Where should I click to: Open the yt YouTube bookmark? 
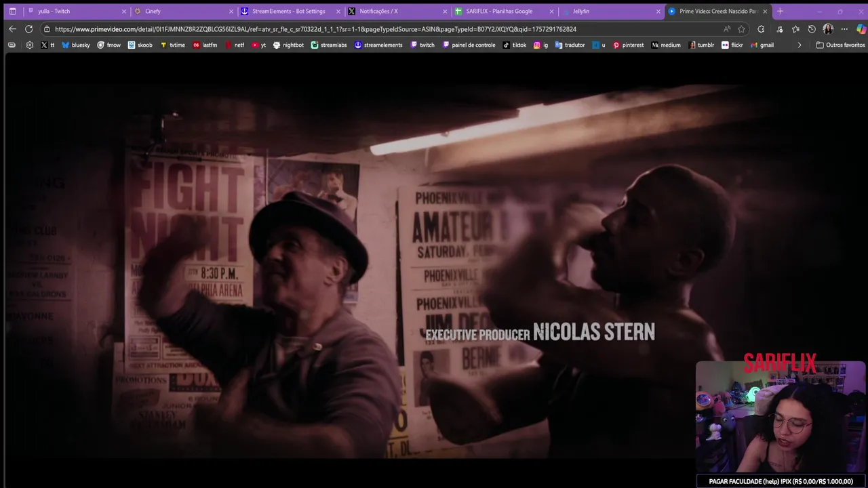point(258,45)
